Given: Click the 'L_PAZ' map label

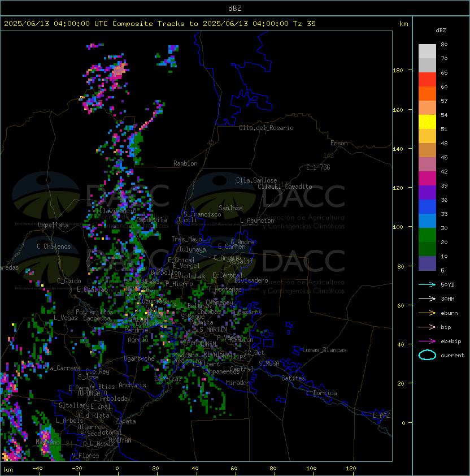Looking at the screenshot, I should (381, 416).
